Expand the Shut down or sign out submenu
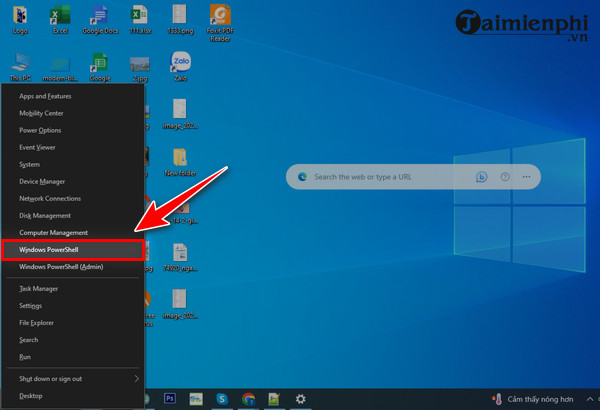Image resolution: width=600 pixels, height=410 pixels. pos(73,379)
